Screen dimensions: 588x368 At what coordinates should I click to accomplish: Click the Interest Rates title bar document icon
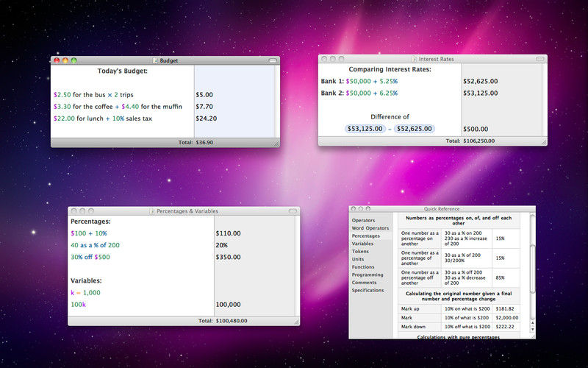414,58
